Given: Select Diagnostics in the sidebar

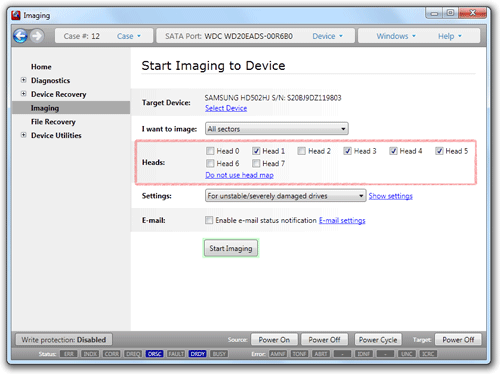Looking at the screenshot, I should point(51,80).
